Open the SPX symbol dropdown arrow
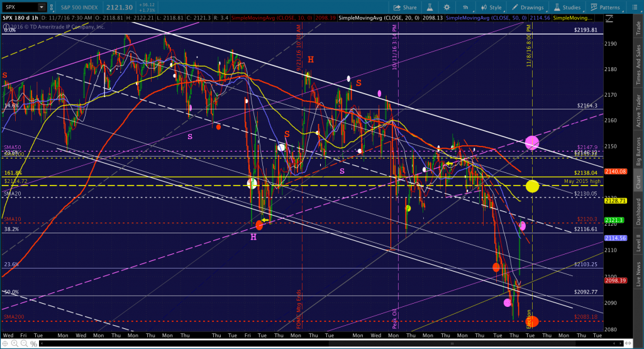Viewport: 644px width, 349px height. coord(42,7)
